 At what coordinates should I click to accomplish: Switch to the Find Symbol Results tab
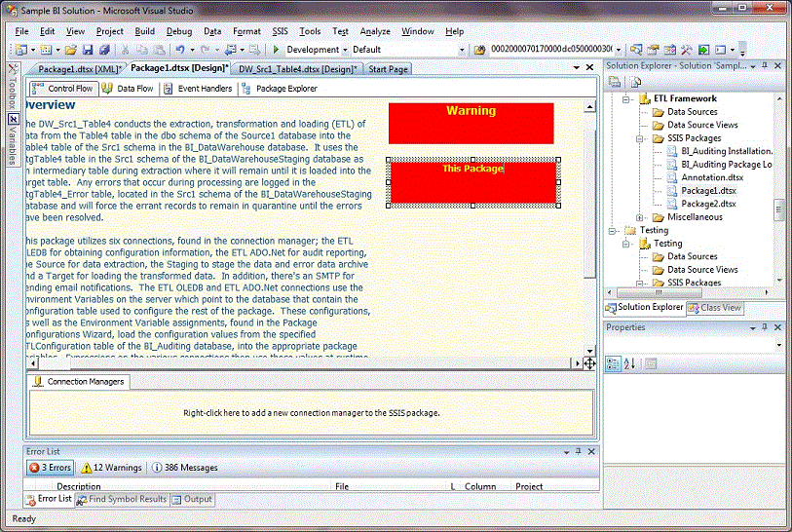point(122,499)
